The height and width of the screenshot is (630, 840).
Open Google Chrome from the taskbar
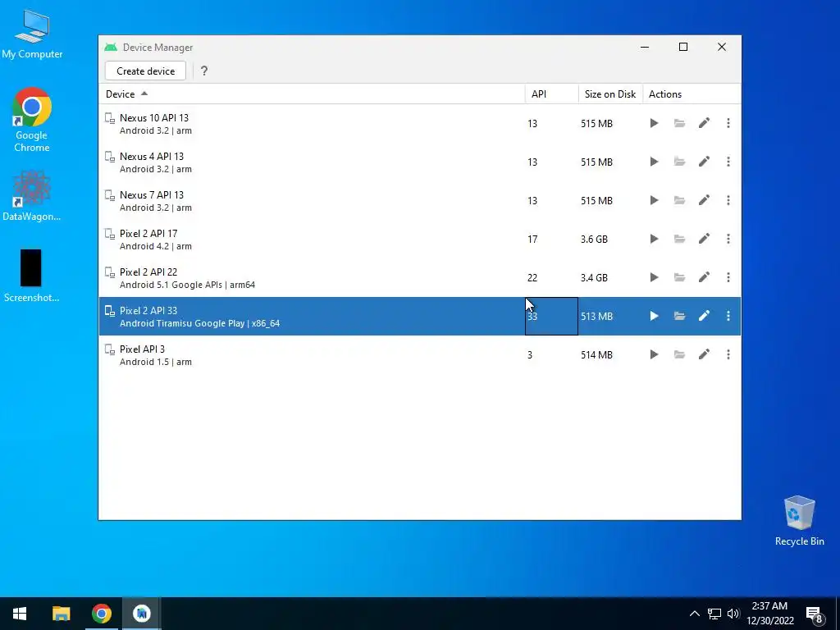tap(101, 614)
